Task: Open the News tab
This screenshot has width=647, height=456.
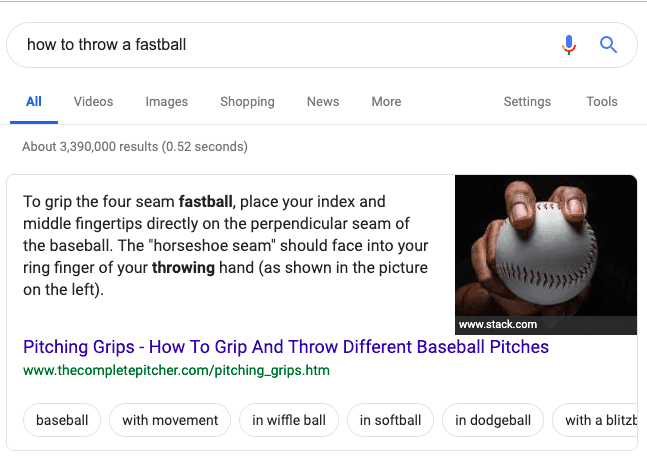Action: click(x=323, y=101)
